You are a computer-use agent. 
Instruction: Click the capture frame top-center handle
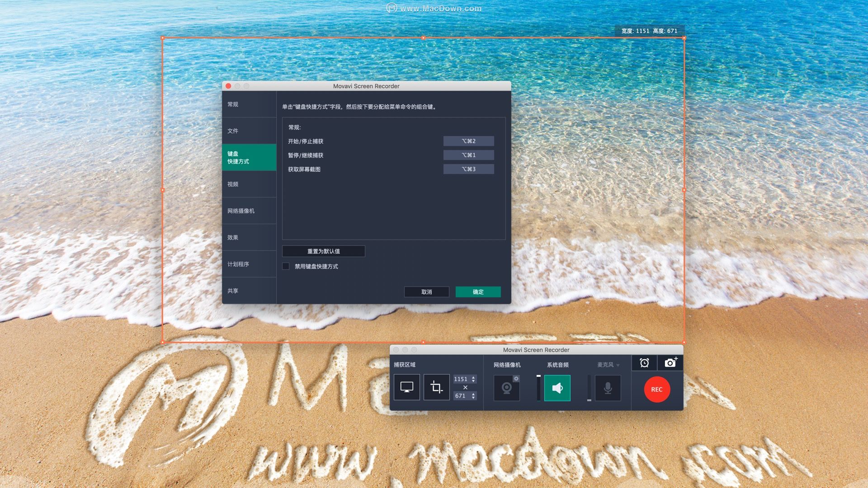[x=423, y=38]
